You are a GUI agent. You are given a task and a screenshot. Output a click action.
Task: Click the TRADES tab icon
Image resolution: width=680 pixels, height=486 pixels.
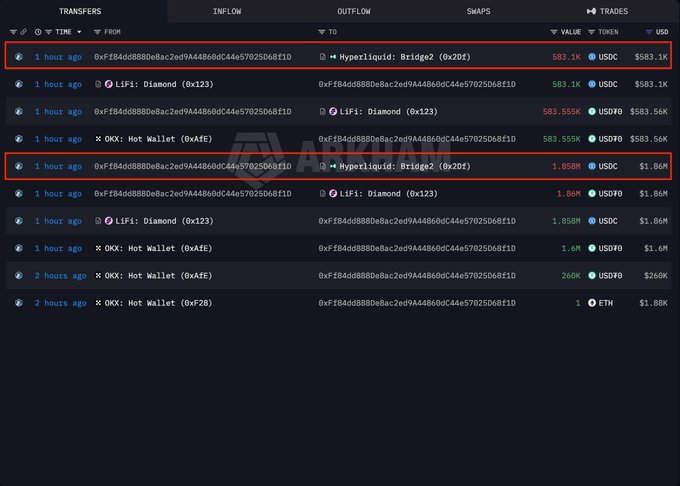click(591, 11)
